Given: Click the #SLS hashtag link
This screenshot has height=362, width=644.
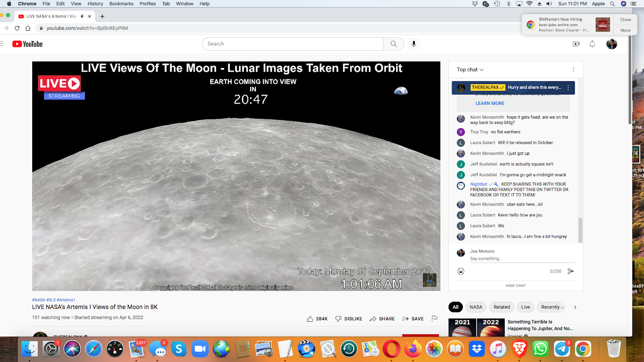Looking at the screenshot, I should click(51, 300).
